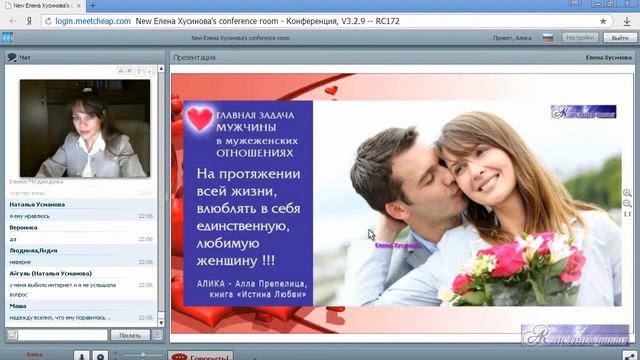Click the layout icon left of room title
640x360 pixels.
7,38
